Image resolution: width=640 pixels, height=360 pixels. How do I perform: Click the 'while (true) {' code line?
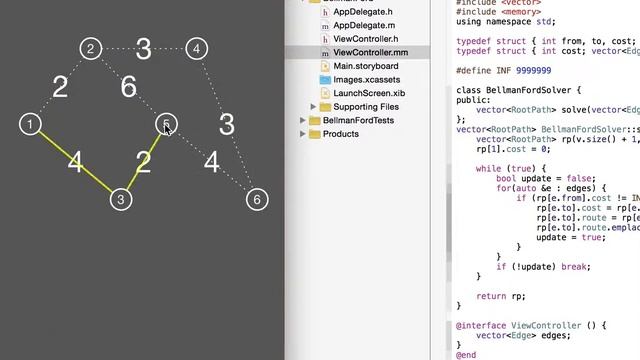(x=511, y=169)
